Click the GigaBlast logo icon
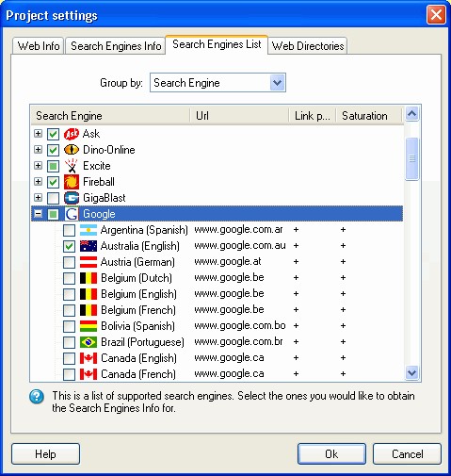451x476 pixels. tap(72, 198)
